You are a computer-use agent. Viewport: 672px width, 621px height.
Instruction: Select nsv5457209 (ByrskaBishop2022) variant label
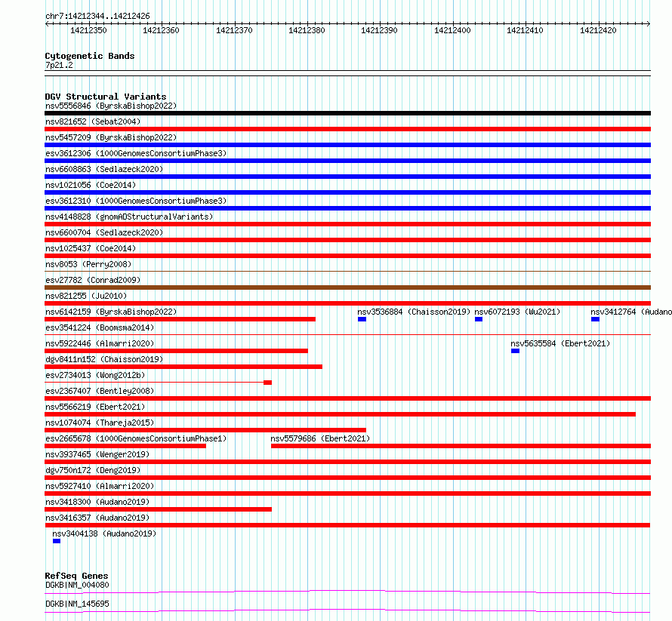click(x=111, y=137)
